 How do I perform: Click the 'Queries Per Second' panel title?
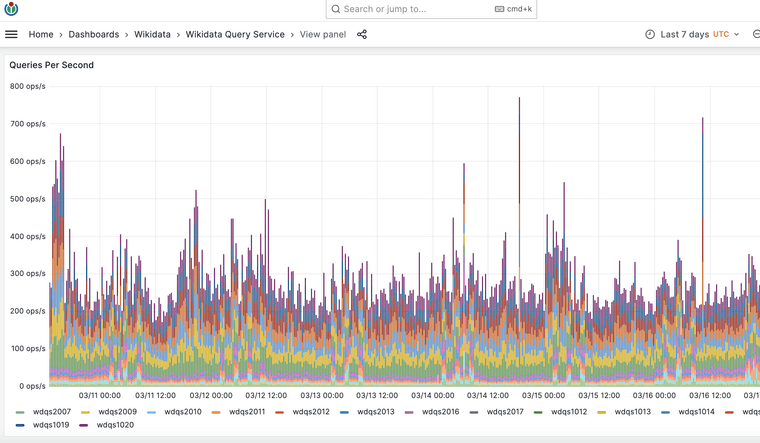click(x=51, y=65)
